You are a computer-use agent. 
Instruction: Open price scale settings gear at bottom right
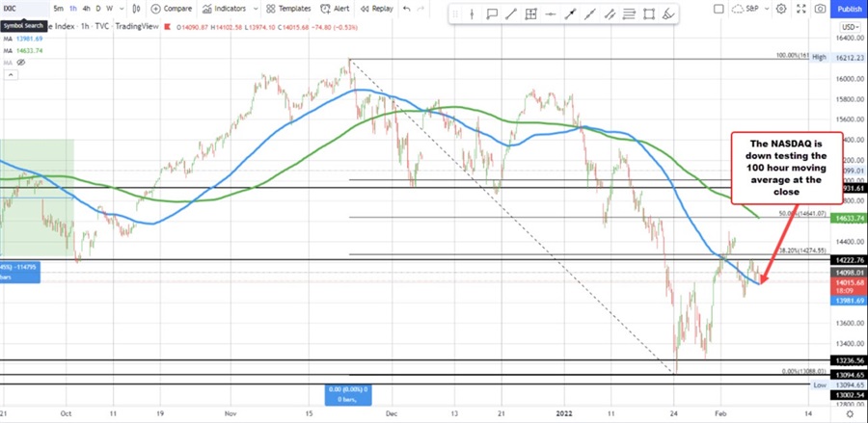[849, 414]
